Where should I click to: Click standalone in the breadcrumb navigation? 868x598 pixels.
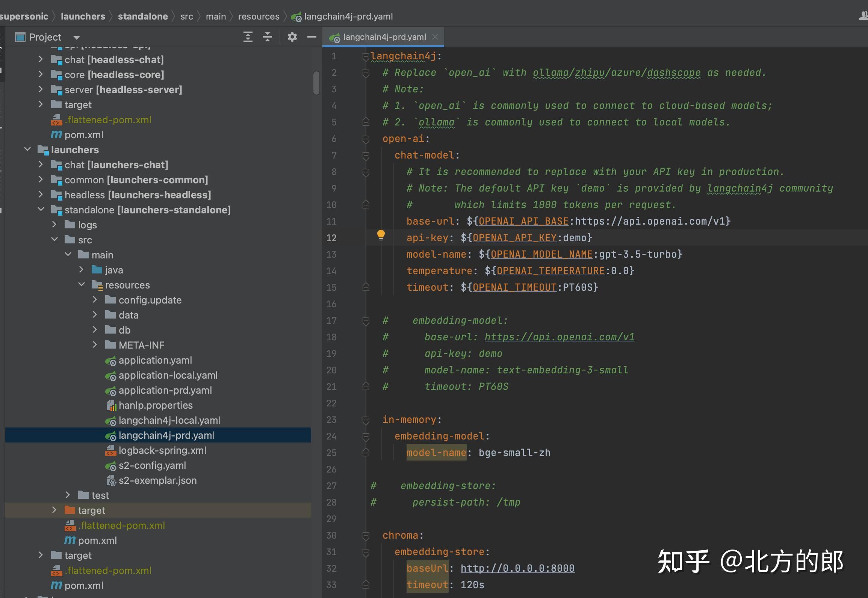(x=143, y=16)
